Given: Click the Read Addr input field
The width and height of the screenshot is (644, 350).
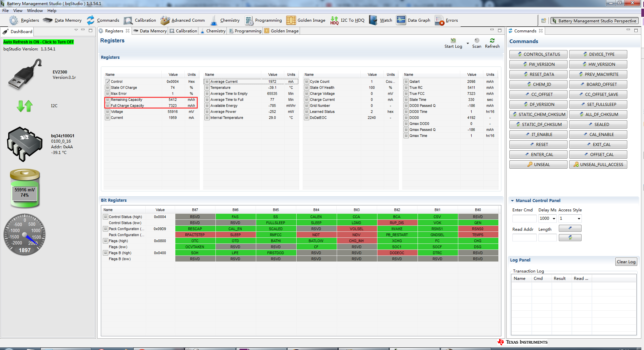Looking at the screenshot, I should tap(524, 238).
